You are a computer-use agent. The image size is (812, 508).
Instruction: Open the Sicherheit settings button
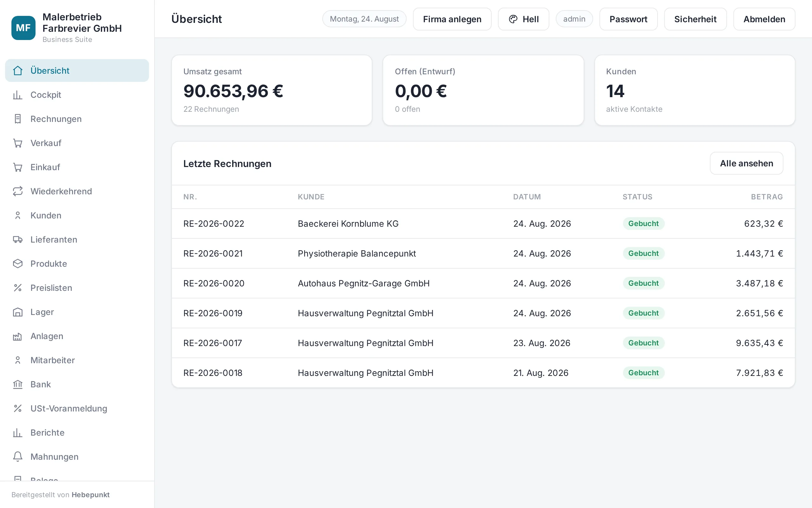pyautogui.click(x=695, y=19)
